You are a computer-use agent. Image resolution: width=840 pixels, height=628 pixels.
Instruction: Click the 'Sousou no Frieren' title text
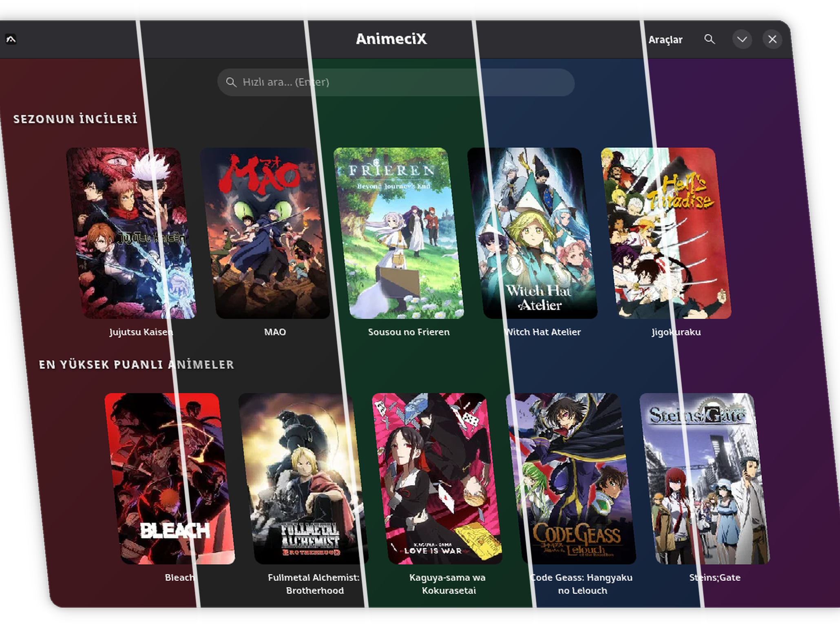[x=409, y=332]
